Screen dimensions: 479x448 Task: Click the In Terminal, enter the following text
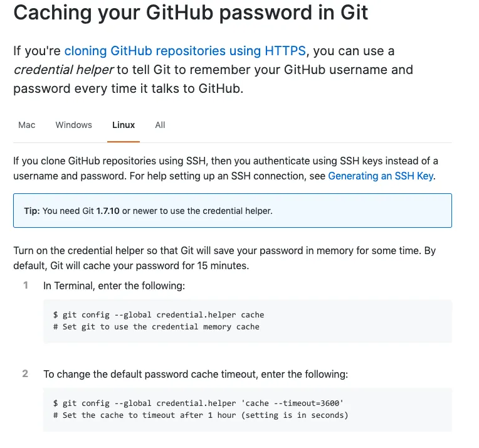(x=113, y=286)
